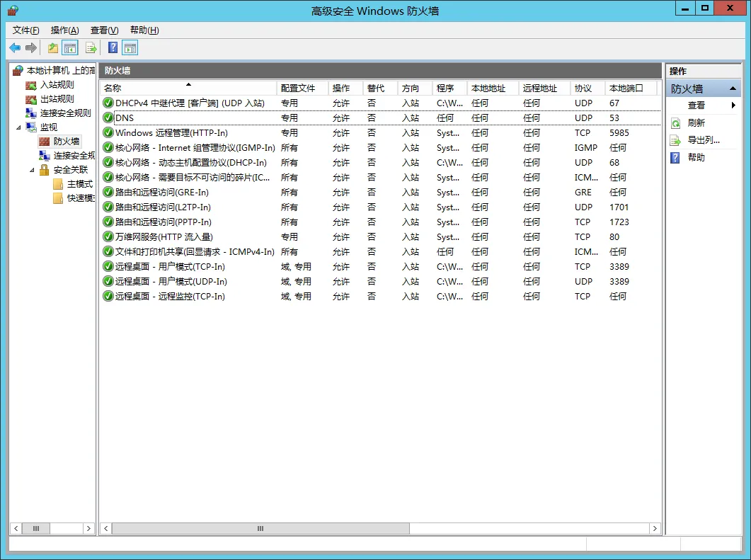Image resolution: width=751 pixels, height=560 pixels.
Task: Select rule 远程桌面 - 远程监控(TCP-In)
Action: point(382,296)
